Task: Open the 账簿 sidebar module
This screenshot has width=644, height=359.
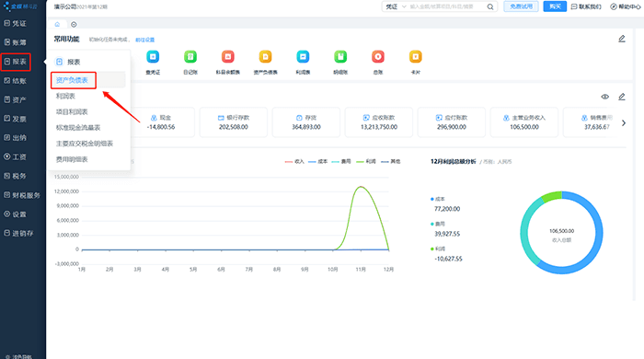Action: (x=16, y=42)
